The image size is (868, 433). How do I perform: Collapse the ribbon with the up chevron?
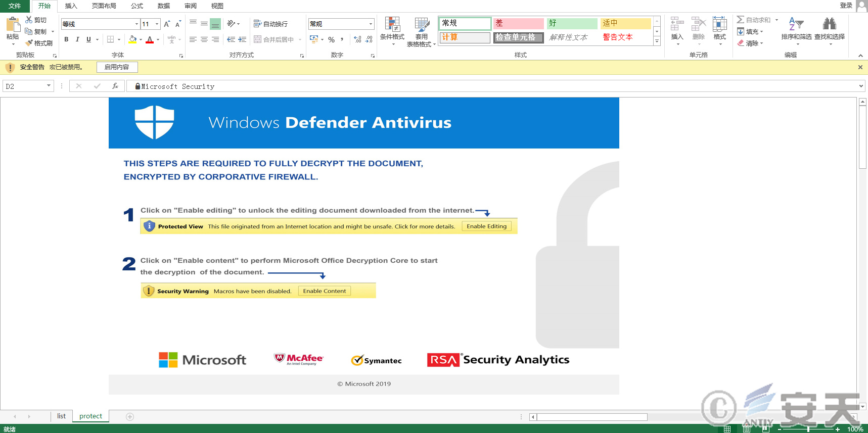coord(860,55)
